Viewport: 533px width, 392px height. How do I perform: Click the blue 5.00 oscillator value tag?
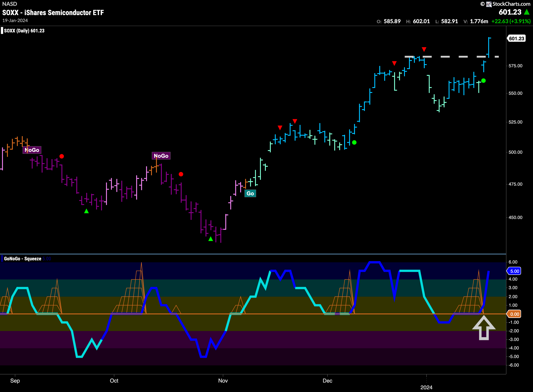[x=514, y=271]
